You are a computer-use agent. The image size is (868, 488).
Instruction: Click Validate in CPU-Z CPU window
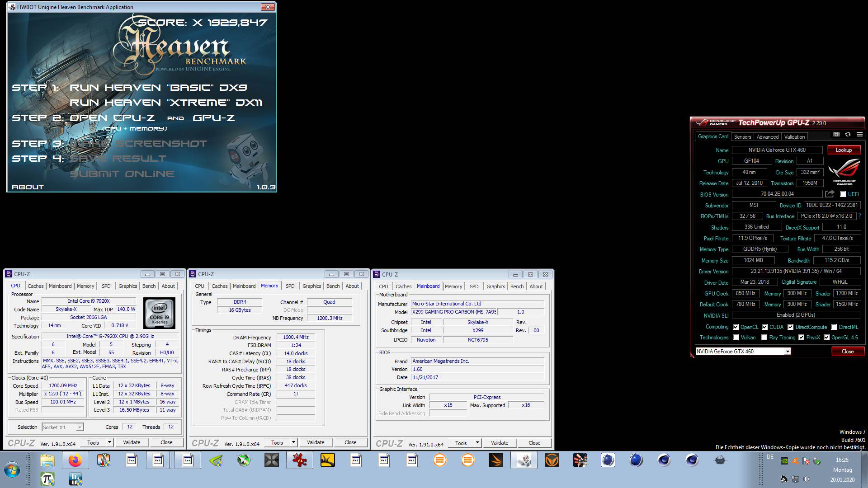[x=132, y=442]
